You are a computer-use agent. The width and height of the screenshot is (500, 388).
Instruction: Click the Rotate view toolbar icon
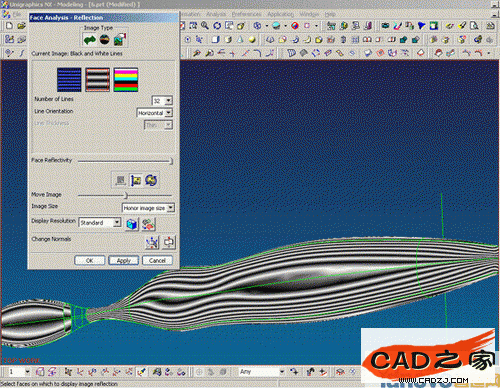click(x=217, y=26)
